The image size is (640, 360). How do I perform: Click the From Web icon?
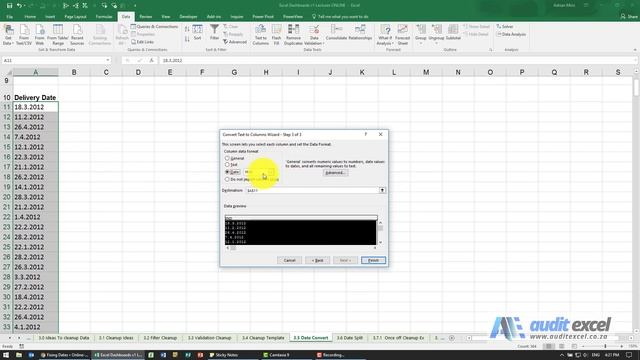click(40, 34)
